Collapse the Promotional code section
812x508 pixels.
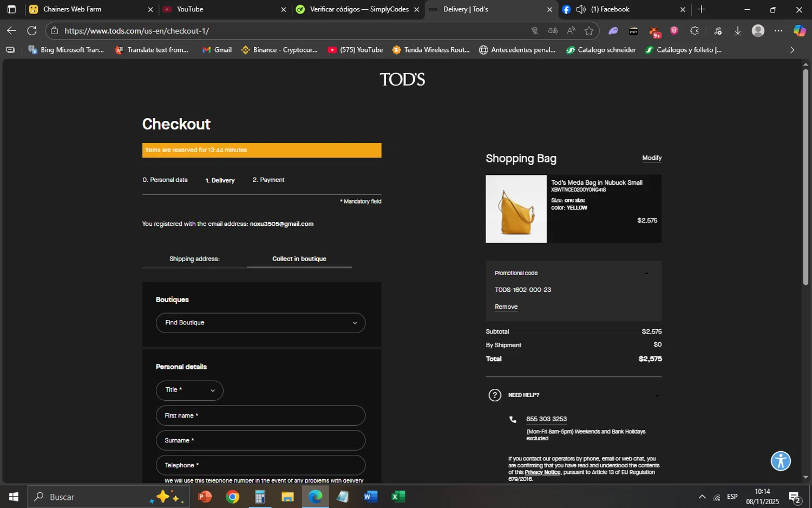(646, 273)
